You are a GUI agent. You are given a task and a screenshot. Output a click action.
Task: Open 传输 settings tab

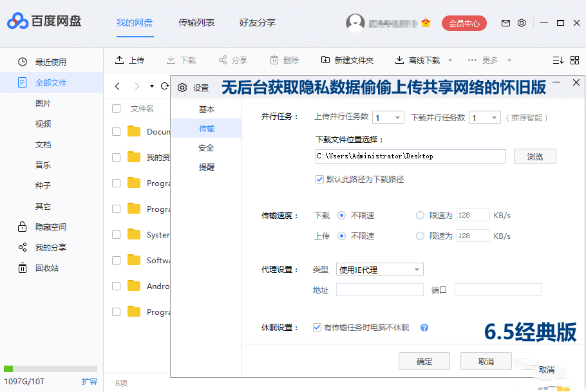pos(207,128)
